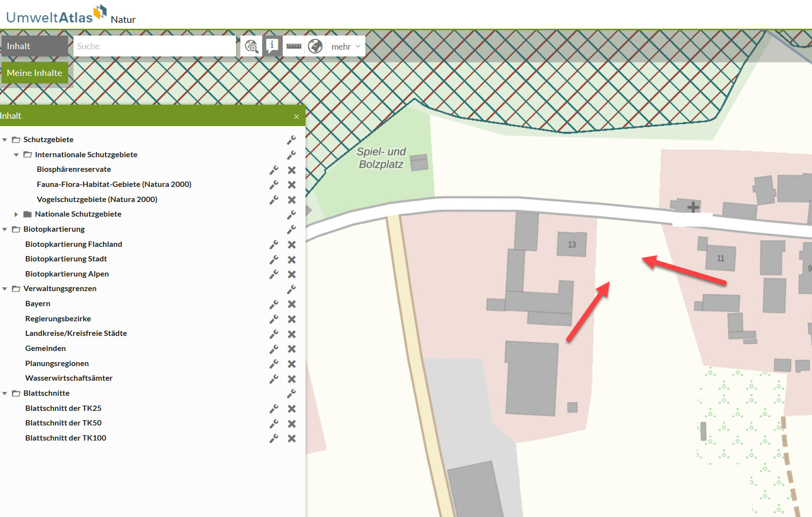Screen dimensions: 812x517
Task: Remove the Vogelschutzgebiete (Natura 2000) layer
Action: click(291, 200)
